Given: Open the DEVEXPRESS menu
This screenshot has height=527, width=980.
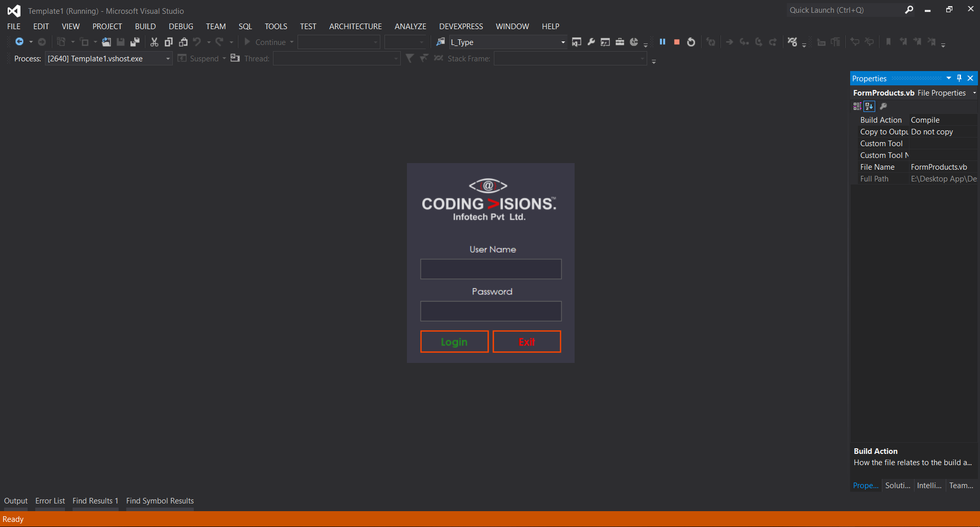Looking at the screenshot, I should (461, 26).
